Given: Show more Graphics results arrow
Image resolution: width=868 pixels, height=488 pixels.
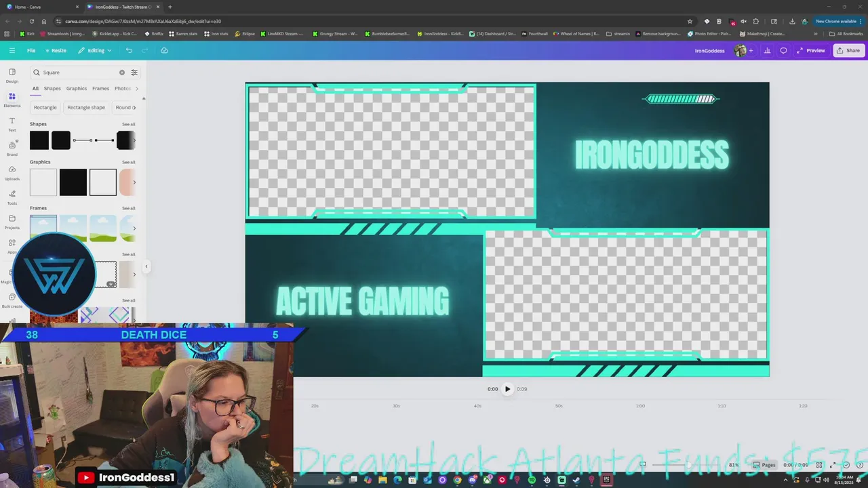Looking at the screenshot, I should click(x=134, y=182).
